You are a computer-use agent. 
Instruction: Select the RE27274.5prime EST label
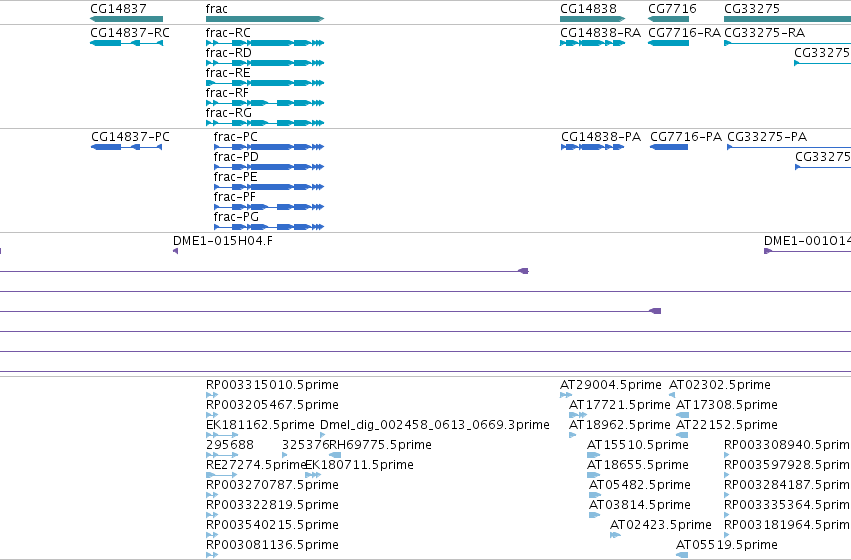point(256,465)
